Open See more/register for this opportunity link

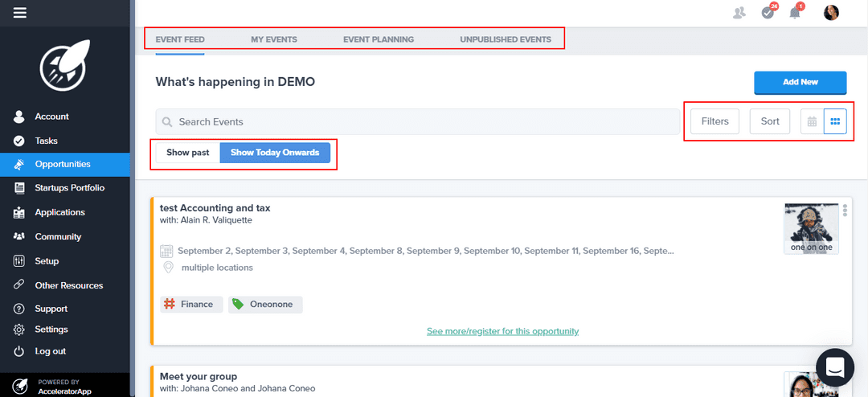[x=502, y=331]
